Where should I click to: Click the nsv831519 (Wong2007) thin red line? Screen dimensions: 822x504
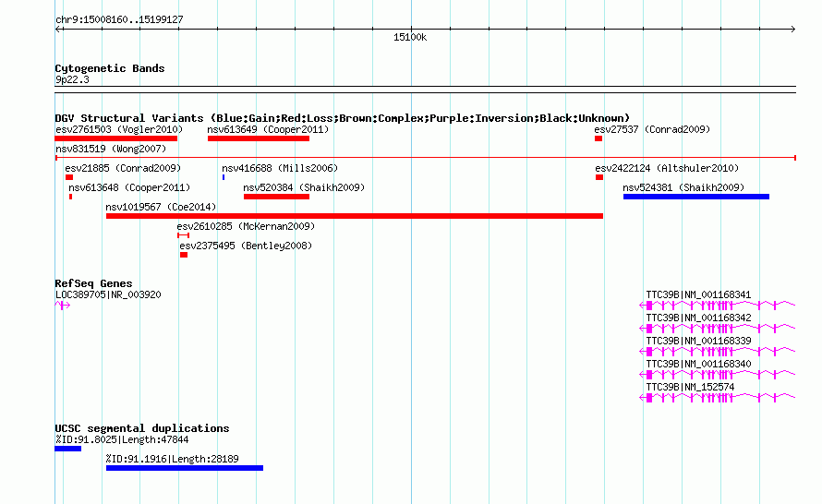pos(425,157)
